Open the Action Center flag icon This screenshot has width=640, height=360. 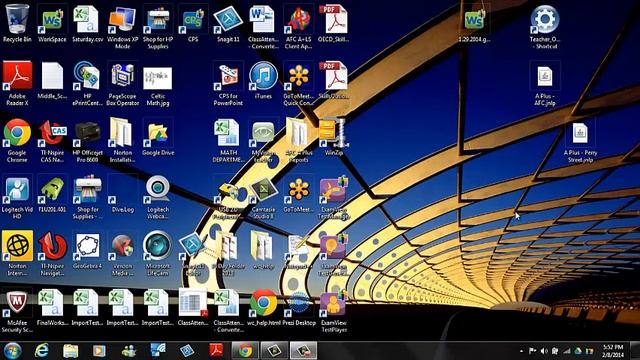tap(532, 351)
